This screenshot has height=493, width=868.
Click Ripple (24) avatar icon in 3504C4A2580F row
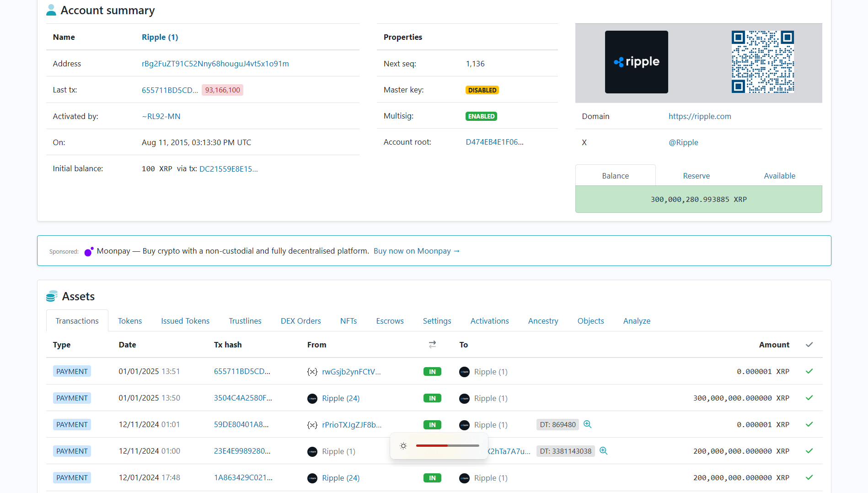(x=312, y=398)
